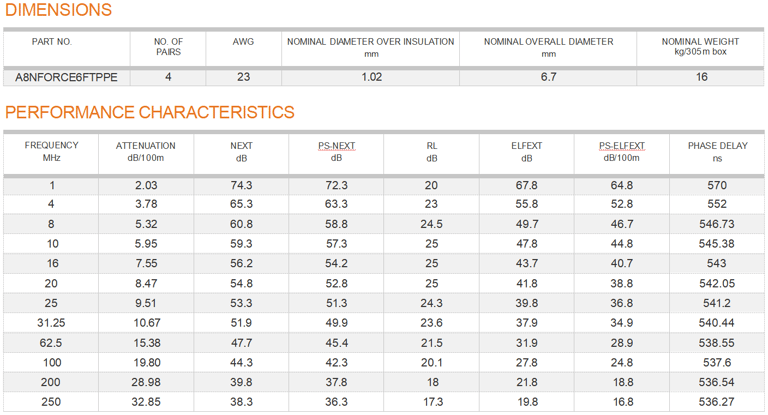Image resolution: width=768 pixels, height=415 pixels.
Task: Select the PERFORMANCE CHARACTERISTICS heading
Action: 150,112
